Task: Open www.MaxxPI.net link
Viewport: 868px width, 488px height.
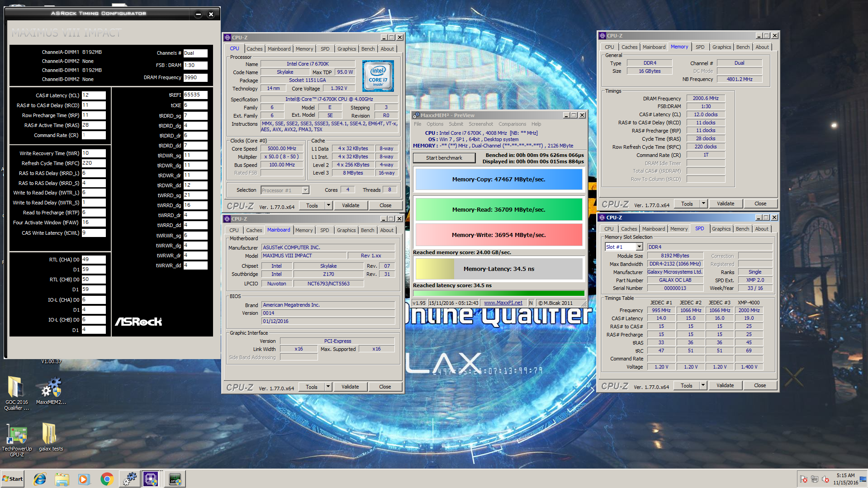Action: pos(503,303)
